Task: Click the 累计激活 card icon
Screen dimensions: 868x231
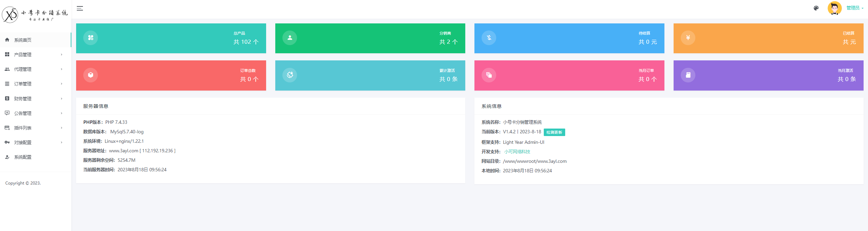Action: [x=290, y=75]
